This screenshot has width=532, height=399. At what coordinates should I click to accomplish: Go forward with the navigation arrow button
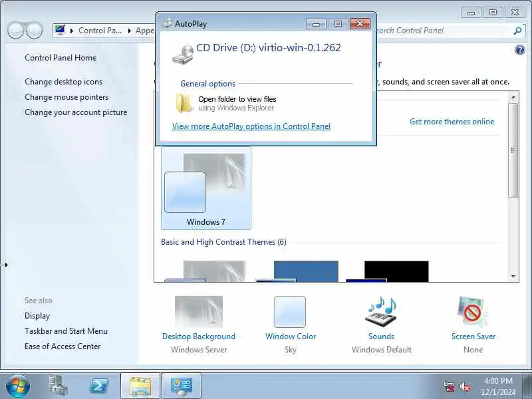[35, 31]
